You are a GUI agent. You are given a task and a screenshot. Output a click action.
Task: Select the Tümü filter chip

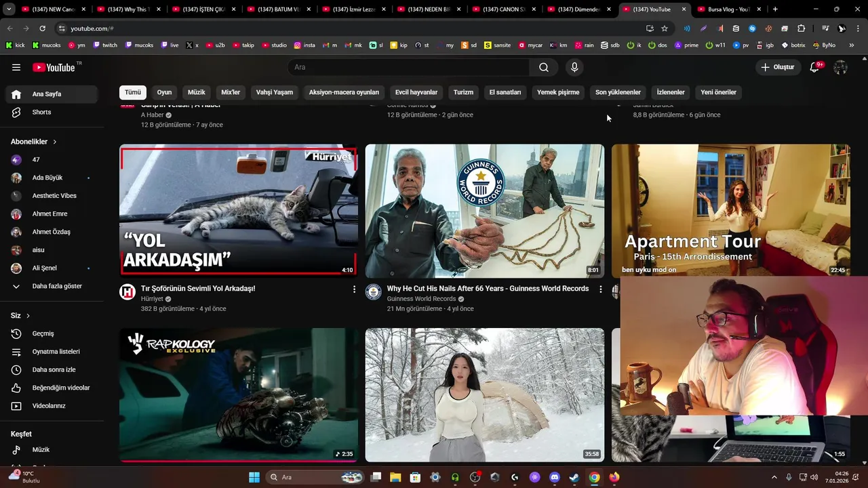tap(133, 92)
